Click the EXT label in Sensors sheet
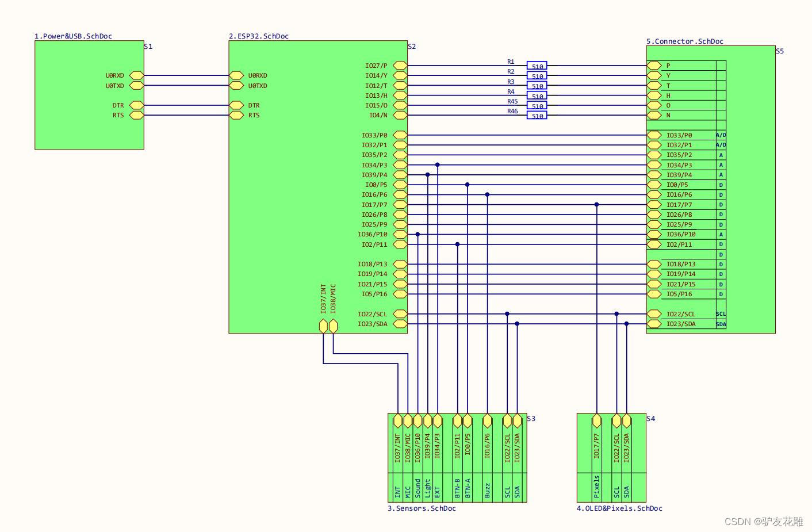This screenshot has width=812, height=532. (x=438, y=493)
